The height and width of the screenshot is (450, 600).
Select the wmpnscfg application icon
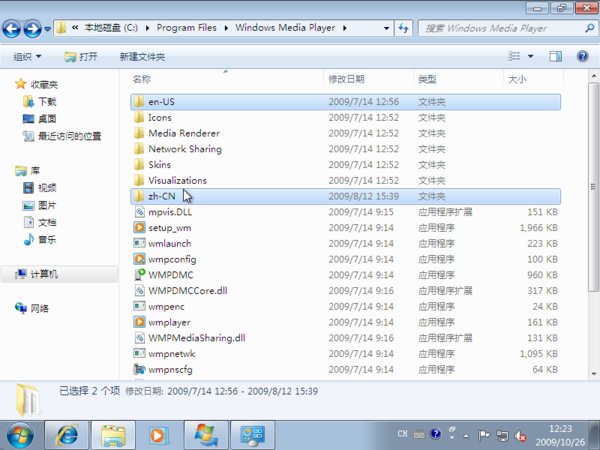139,369
